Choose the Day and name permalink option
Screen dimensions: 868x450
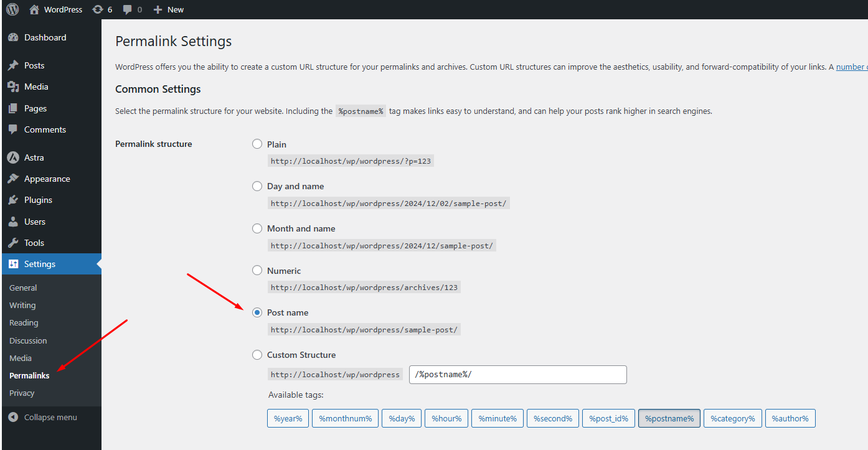click(257, 186)
